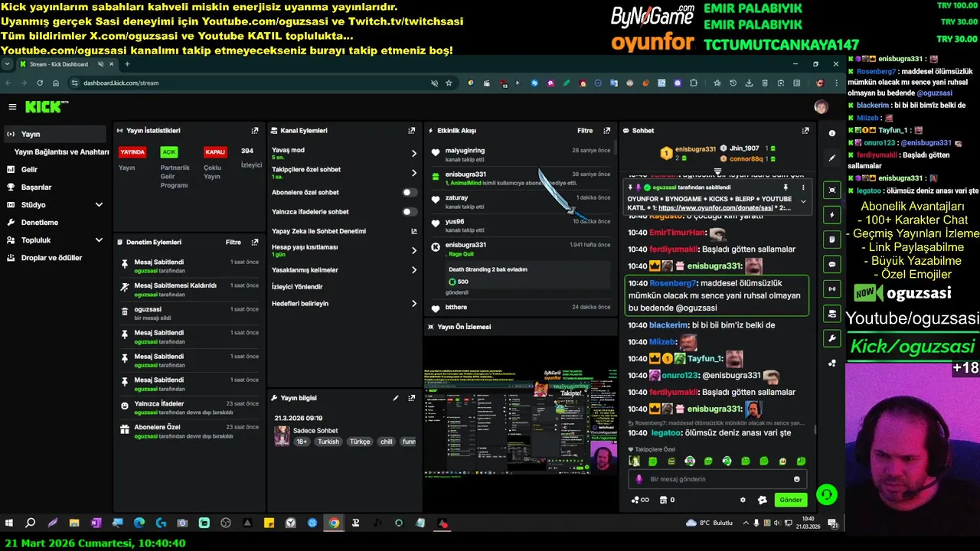The height and width of the screenshot is (551, 980).
Task: Pop out the Etkinlik Akışı panel
Action: (607, 131)
